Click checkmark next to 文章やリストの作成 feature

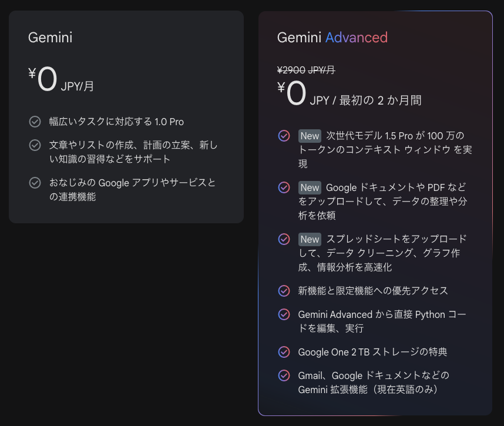(x=35, y=145)
